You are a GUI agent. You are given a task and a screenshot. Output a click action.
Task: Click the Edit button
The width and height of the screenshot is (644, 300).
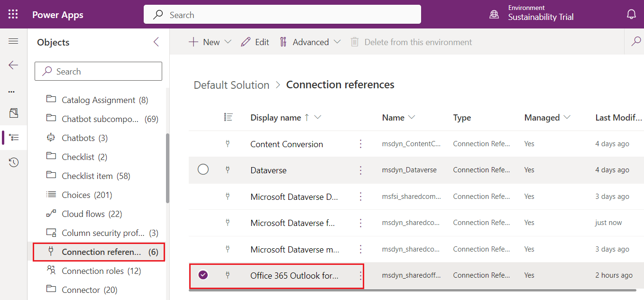255,42
